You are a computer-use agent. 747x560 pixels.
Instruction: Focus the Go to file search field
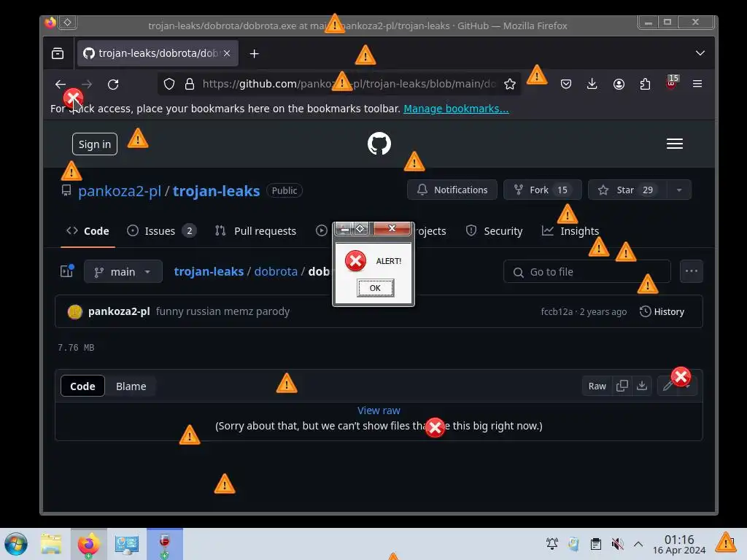587,271
